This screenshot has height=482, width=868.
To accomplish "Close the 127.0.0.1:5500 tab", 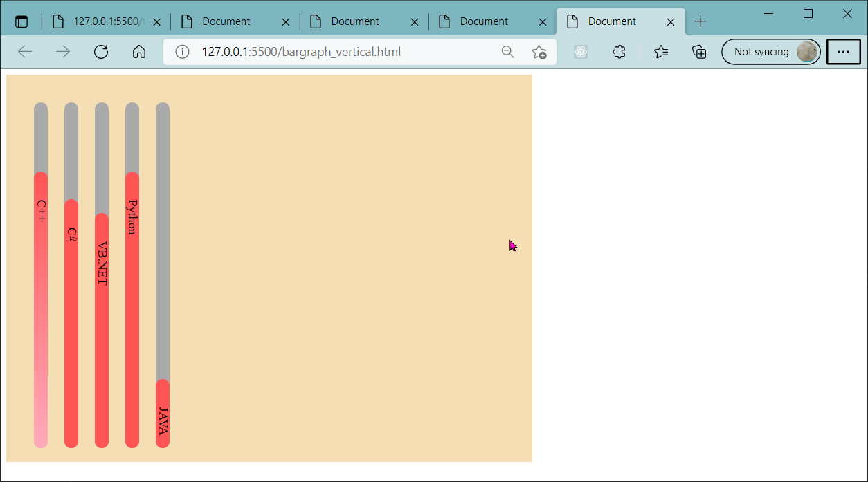I will 157,22.
